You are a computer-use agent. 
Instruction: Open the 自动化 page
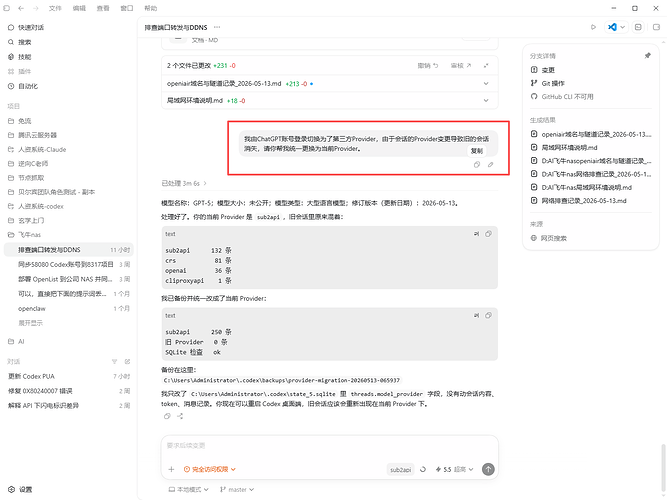click(68, 86)
